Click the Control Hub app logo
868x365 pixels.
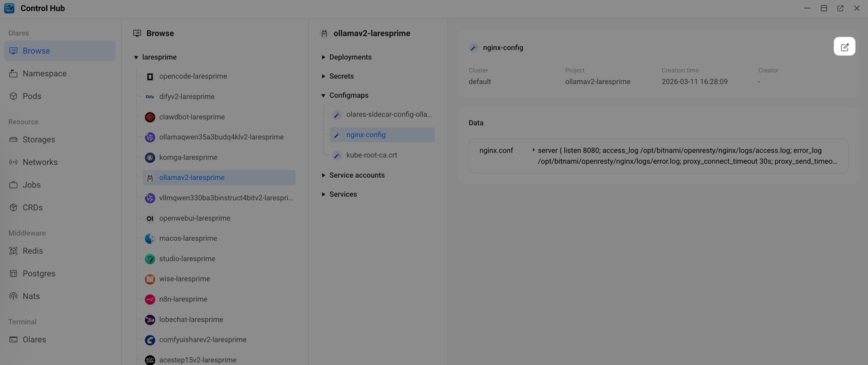click(9, 9)
